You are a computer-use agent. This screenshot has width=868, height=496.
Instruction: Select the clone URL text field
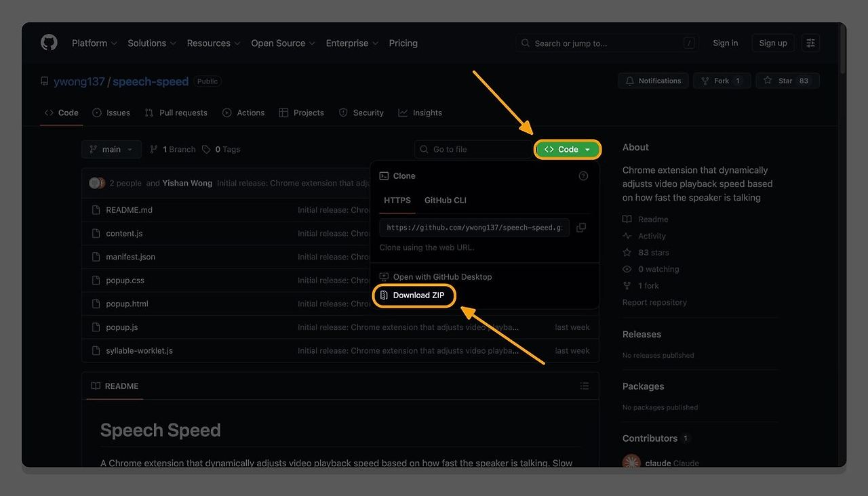coord(474,228)
